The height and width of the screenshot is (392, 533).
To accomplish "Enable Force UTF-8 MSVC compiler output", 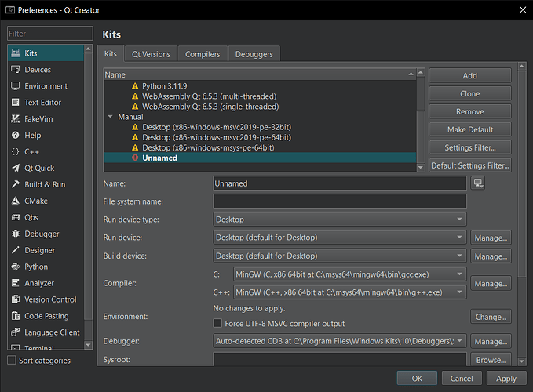I will pyautogui.click(x=218, y=324).
